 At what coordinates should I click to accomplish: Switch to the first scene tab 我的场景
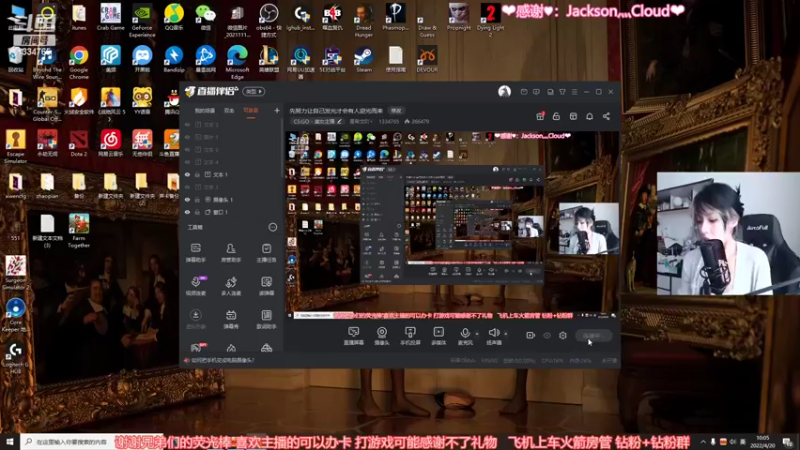[205, 110]
